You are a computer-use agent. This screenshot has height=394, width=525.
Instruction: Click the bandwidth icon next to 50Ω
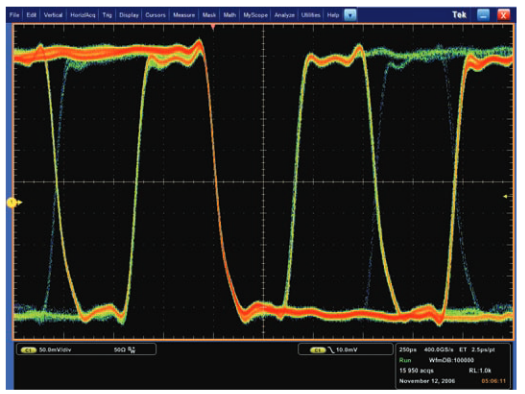pos(132,350)
